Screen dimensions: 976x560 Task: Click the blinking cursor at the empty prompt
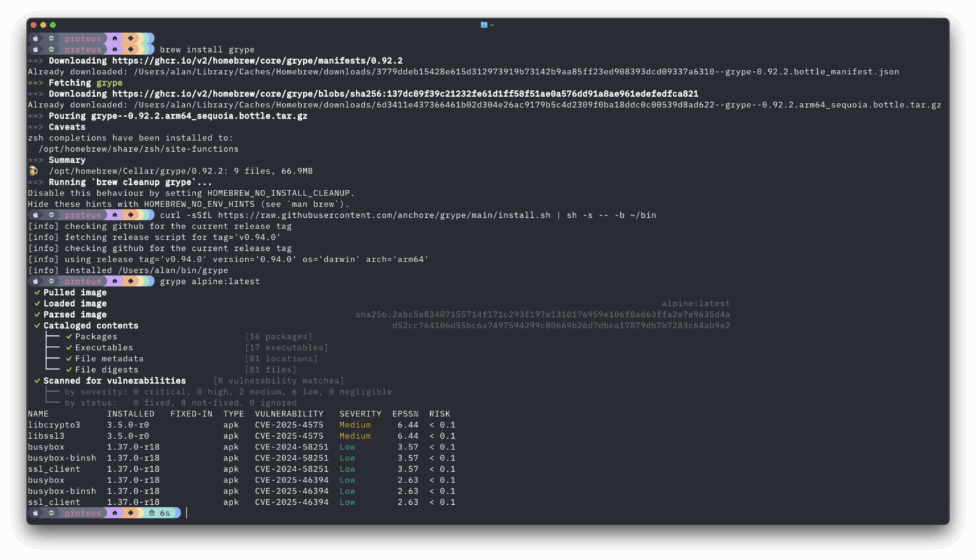click(187, 513)
